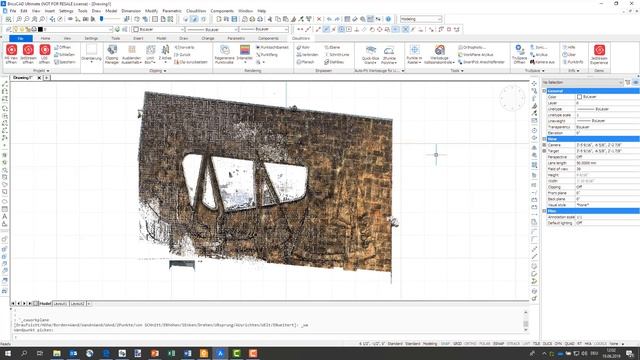Toggle ORTHO in the status bar
This screenshot has height=360, width=640.
(470, 344)
